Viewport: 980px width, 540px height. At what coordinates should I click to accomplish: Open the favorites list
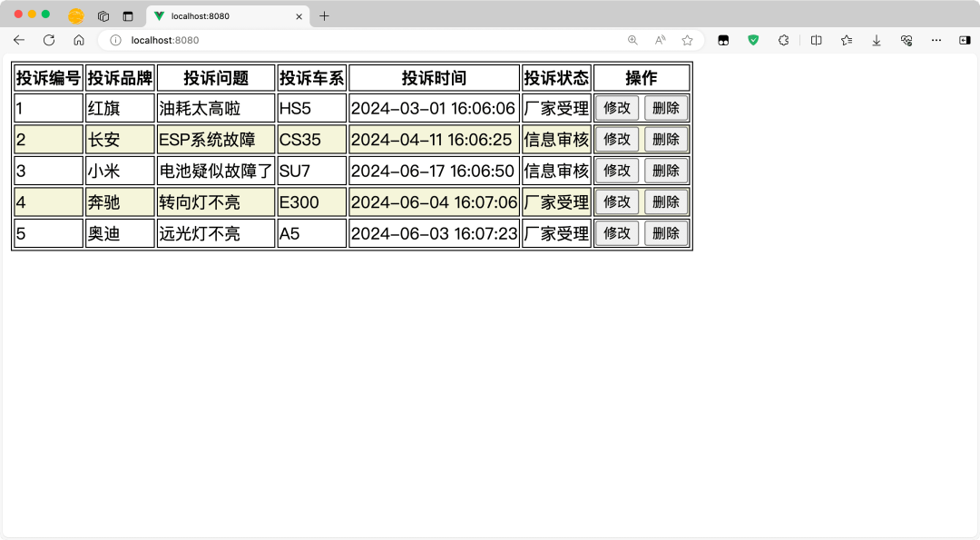click(847, 40)
